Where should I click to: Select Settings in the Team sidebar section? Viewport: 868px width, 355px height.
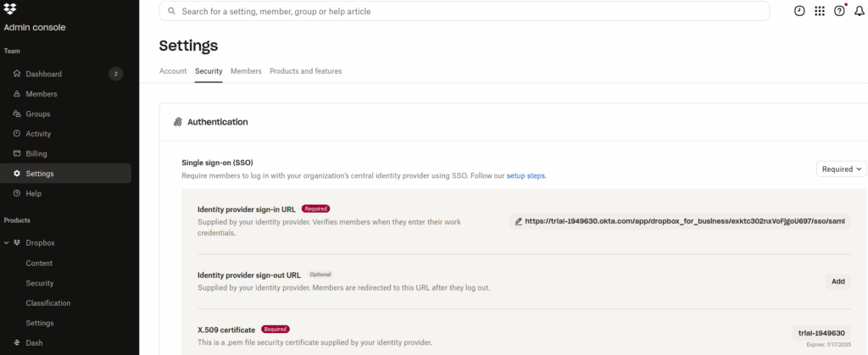click(66, 173)
